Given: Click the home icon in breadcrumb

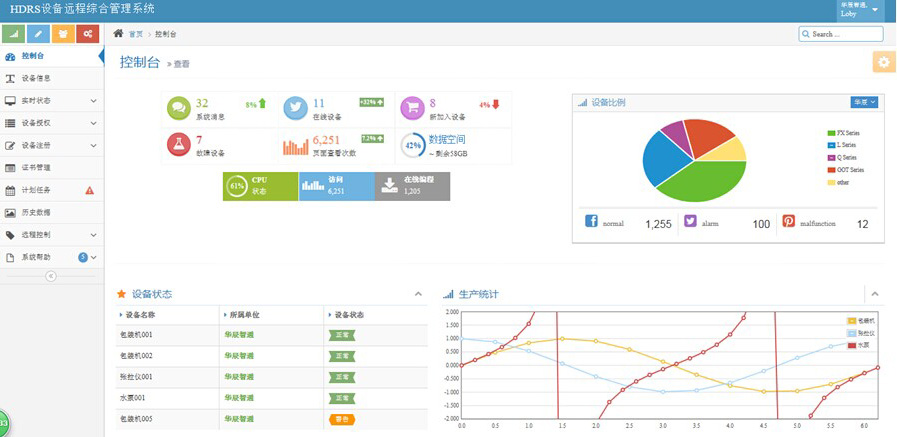Looking at the screenshot, I should tap(118, 33).
